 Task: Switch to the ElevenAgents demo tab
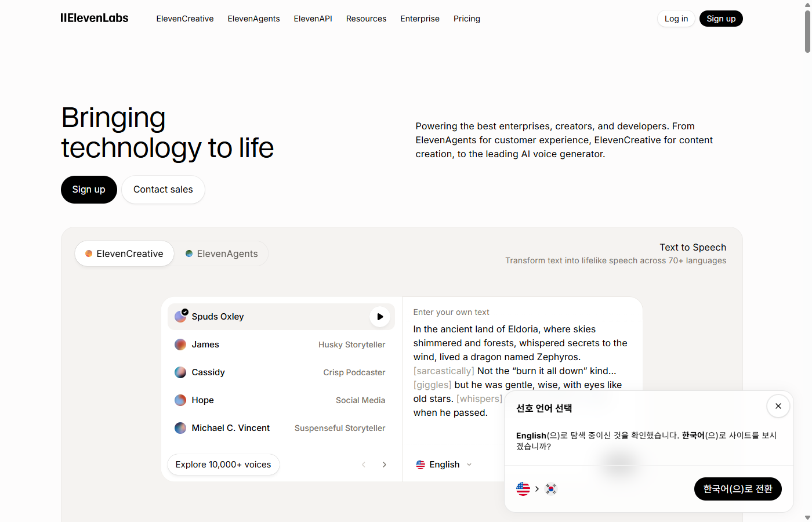tap(222, 253)
